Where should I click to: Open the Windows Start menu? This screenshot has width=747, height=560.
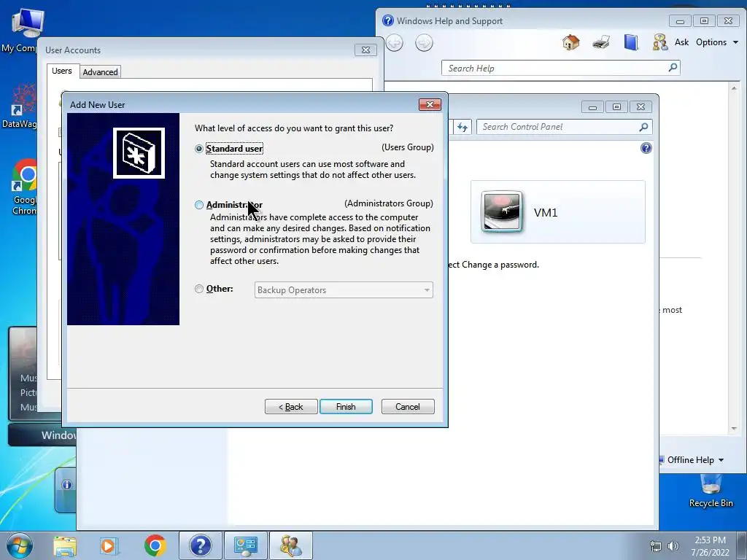(x=20, y=545)
